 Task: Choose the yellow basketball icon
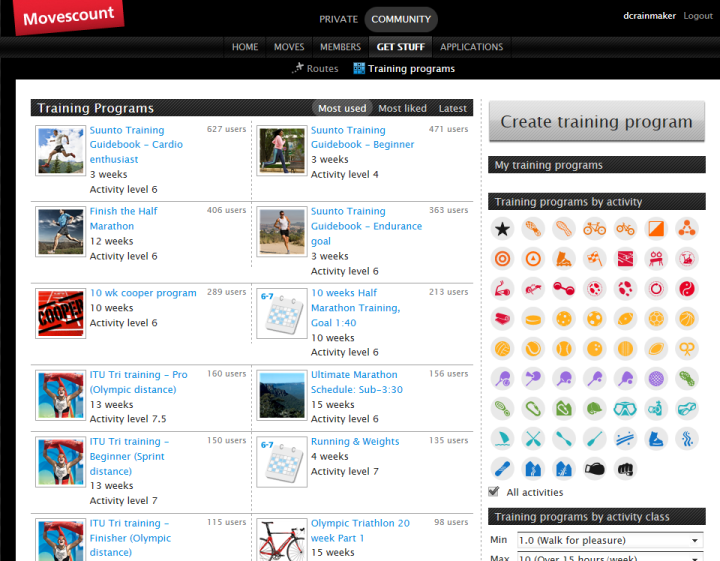pyautogui.click(x=687, y=319)
